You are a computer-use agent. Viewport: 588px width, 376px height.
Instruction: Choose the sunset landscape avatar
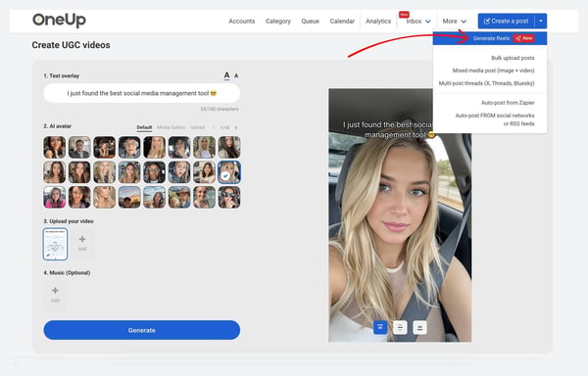point(129,198)
